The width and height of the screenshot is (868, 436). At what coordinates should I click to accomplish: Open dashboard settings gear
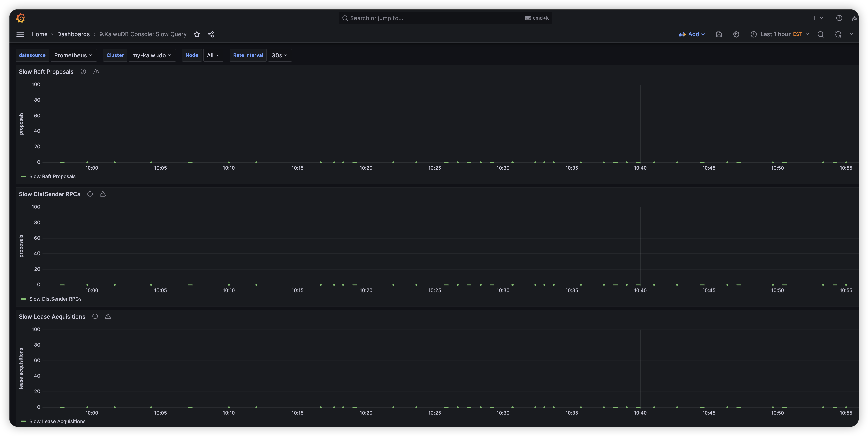[736, 34]
